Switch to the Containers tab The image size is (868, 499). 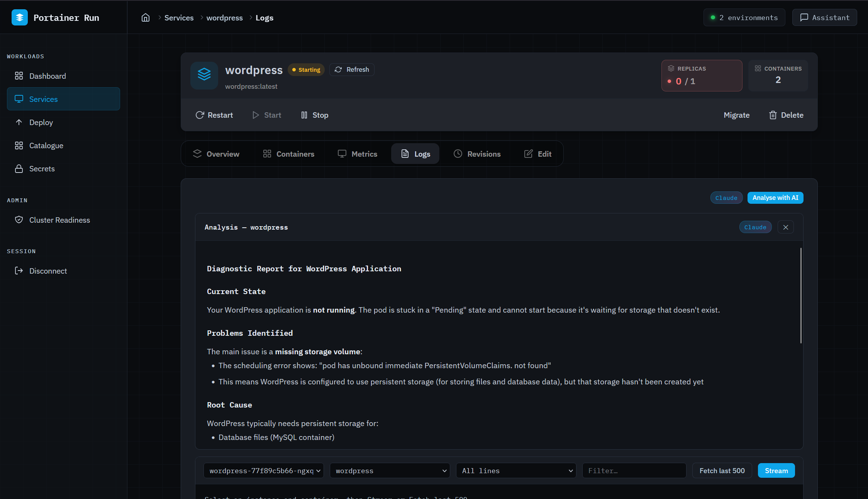point(288,154)
